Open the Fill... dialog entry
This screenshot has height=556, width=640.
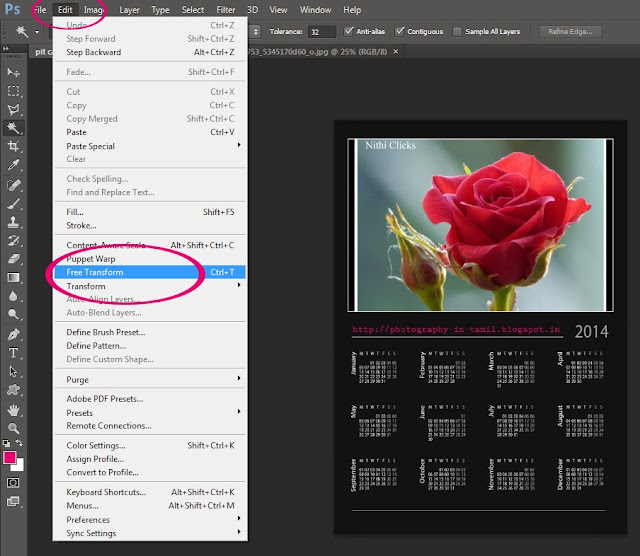150,212
